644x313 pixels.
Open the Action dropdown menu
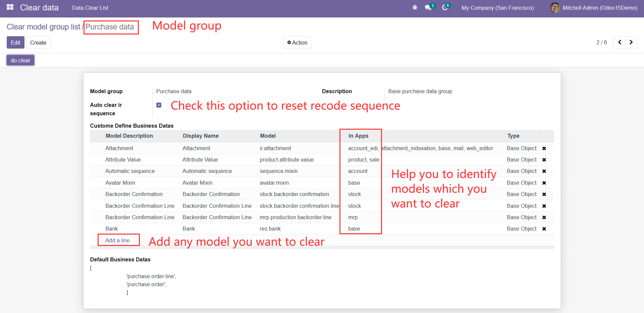[297, 43]
